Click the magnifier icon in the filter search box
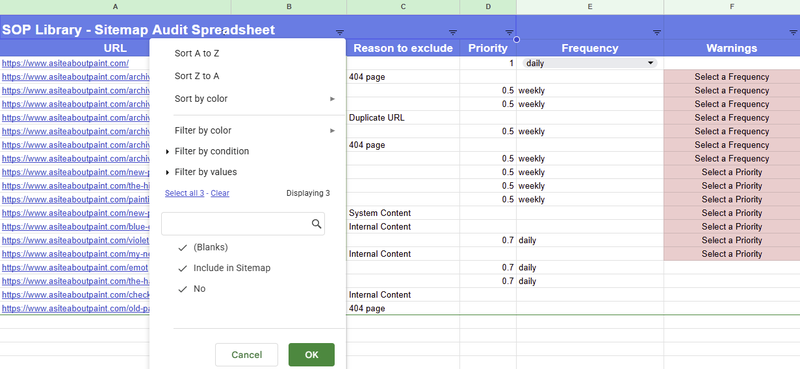800x369 pixels. 316,224
